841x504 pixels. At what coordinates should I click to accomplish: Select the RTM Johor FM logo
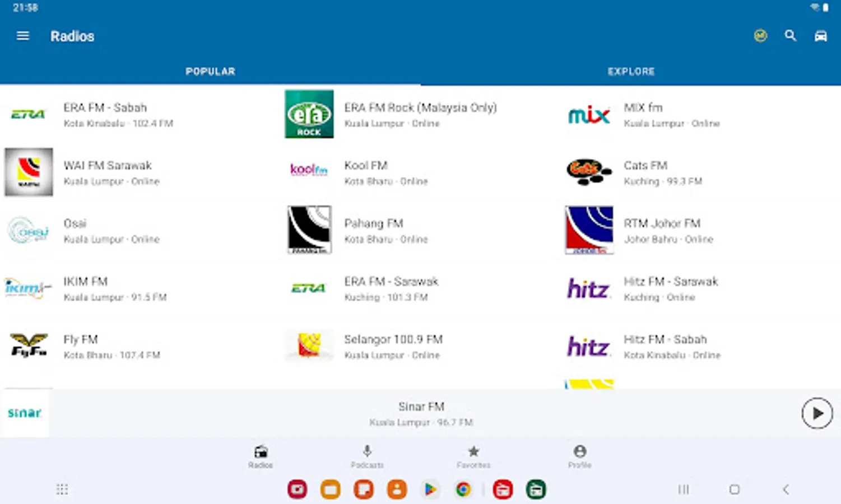[x=589, y=230]
